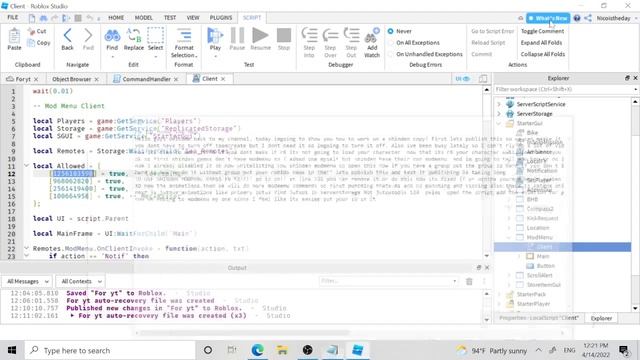640x360 pixels.
Task: Click Expand All Folds
Action: click(541, 42)
